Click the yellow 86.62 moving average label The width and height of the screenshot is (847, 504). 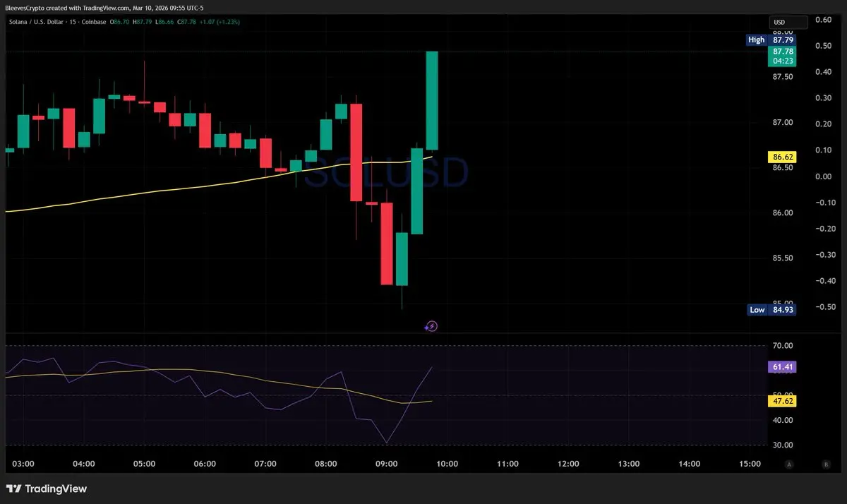coord(783,157)
